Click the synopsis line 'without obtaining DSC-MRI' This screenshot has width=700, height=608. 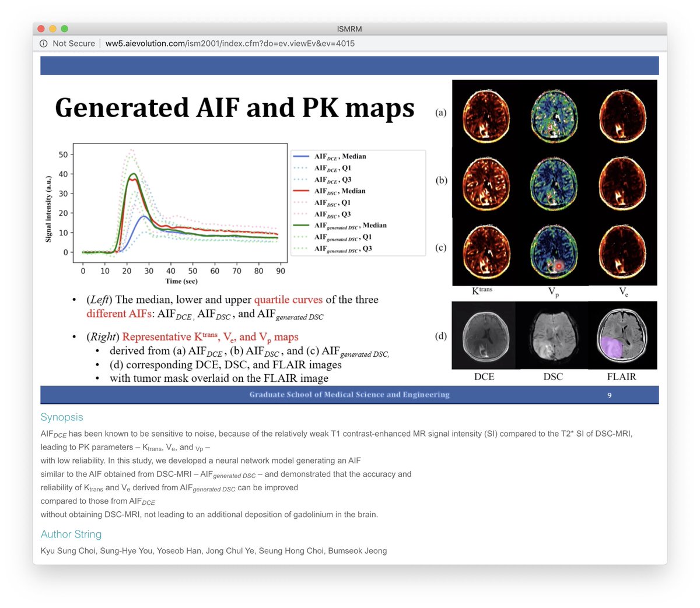pos(209,515)
